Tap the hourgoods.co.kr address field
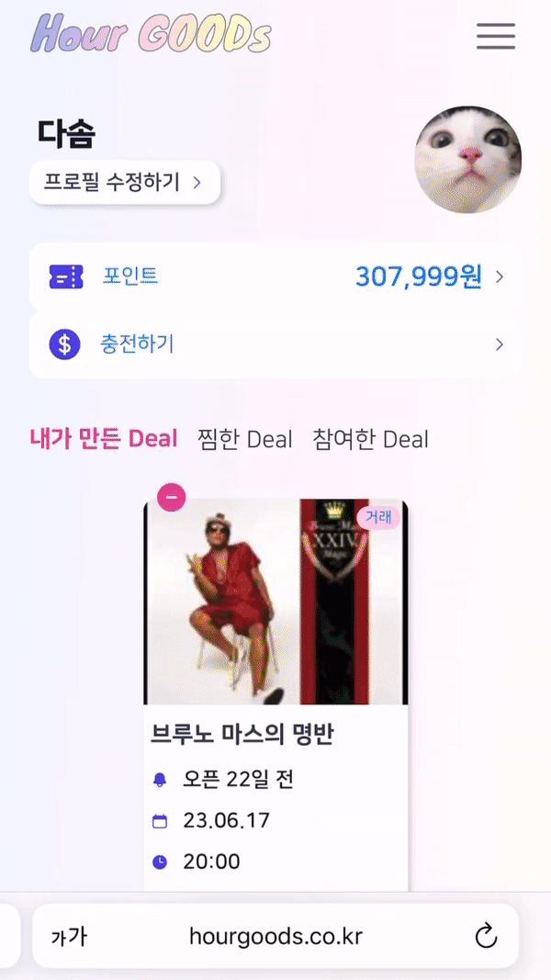This screenshot has height=980, width=551. [x=275, y=936]
